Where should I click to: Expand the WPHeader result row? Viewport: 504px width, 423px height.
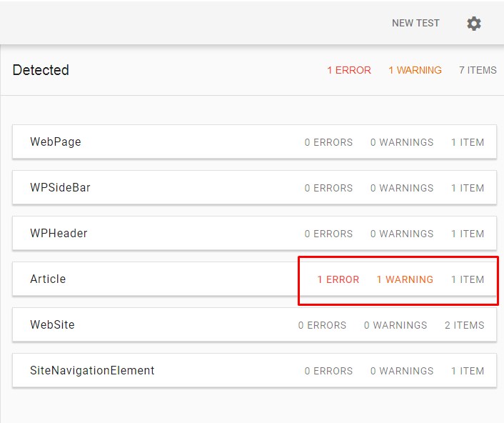(x=254, y=233)
